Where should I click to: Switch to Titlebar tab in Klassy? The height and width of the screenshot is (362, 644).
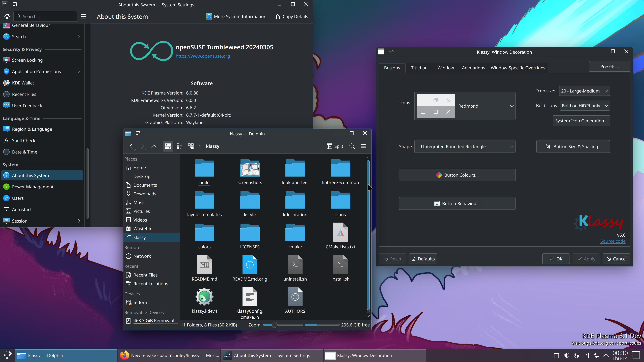point(419,68)
